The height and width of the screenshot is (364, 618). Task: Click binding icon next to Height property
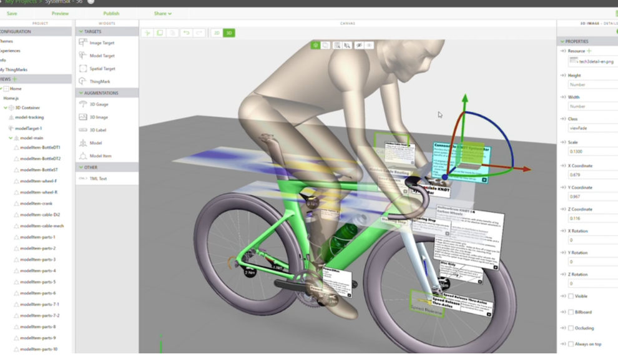(x=563, y=76)
